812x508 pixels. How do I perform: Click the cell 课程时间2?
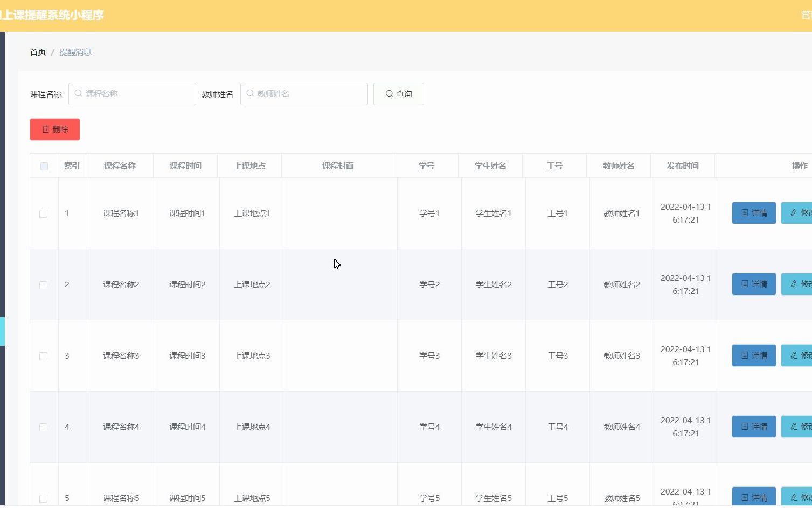(x=188, y=285)
